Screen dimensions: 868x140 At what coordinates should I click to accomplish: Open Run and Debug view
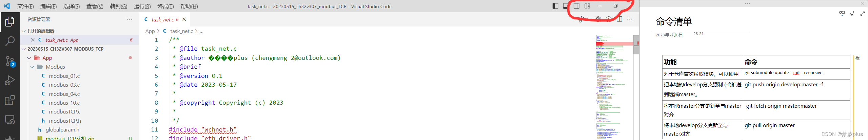tap(10, 81)
